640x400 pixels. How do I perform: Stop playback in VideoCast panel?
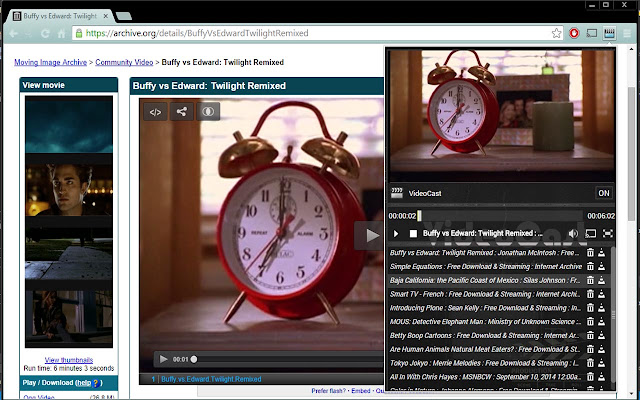click(413, 233)
